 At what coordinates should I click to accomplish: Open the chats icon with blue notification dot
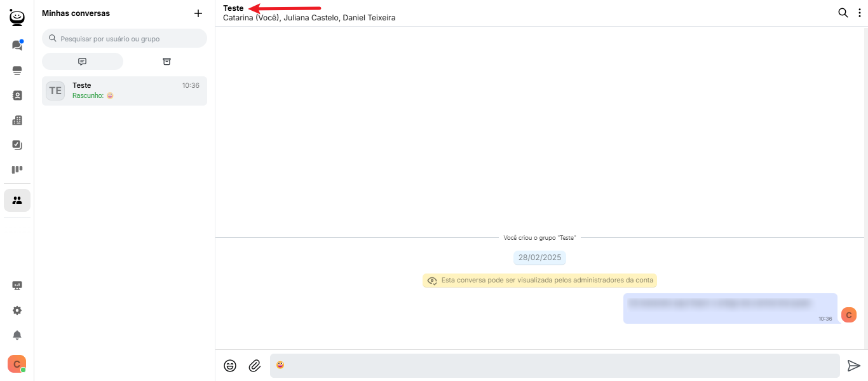pos(17,46)
